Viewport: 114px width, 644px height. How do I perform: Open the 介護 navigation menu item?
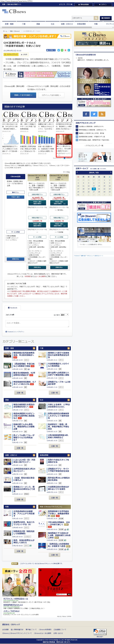[24, 24]
